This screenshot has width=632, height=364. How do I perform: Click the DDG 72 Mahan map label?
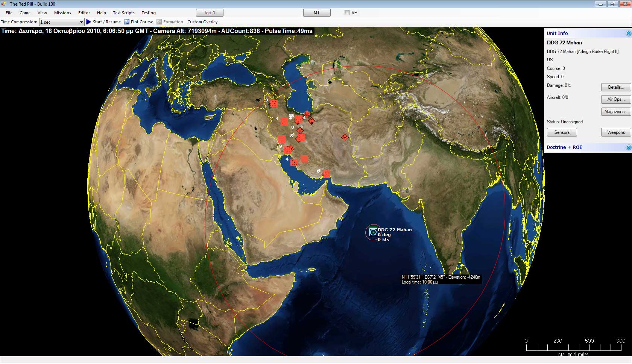(x=395, y=230)
